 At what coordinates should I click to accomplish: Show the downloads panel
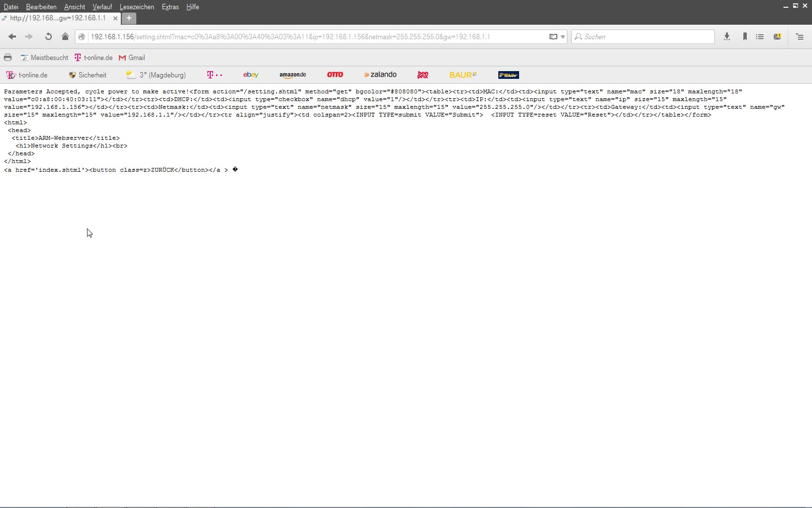click(x=727, y=37)
